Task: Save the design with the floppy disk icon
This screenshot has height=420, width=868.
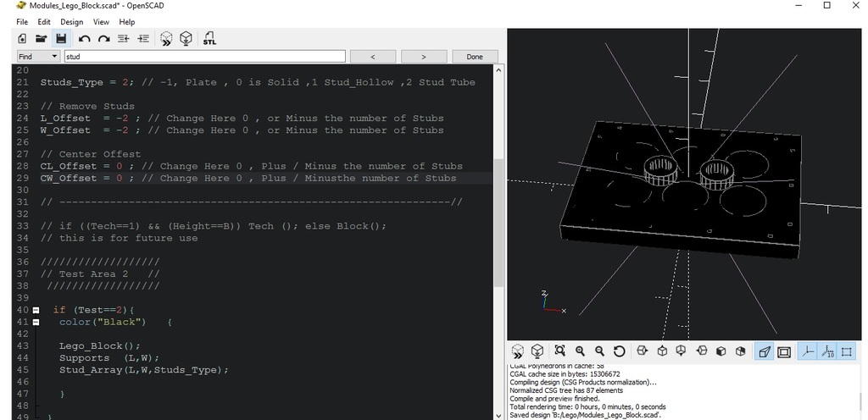Action: (x=61, y=39)
